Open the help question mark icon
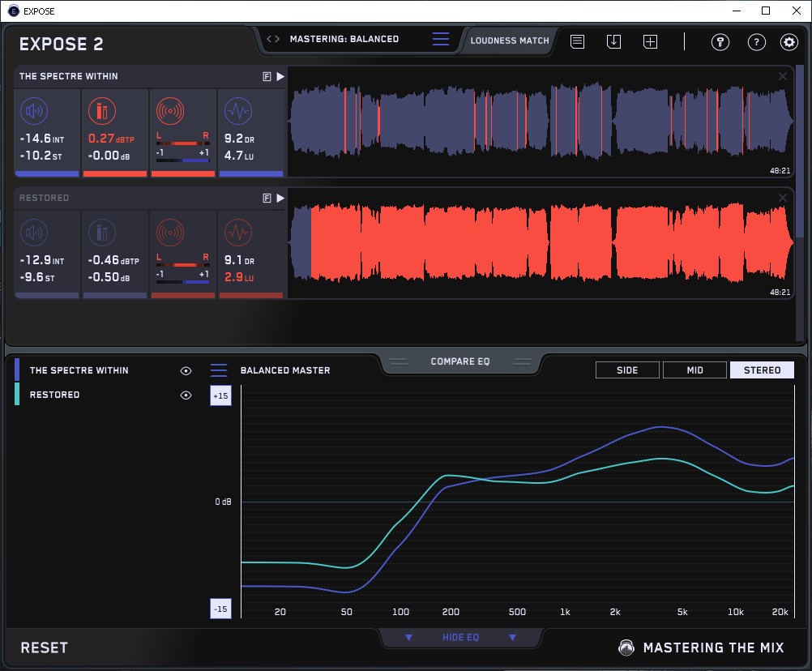This screenshot has height=671, width=812. 757,42
